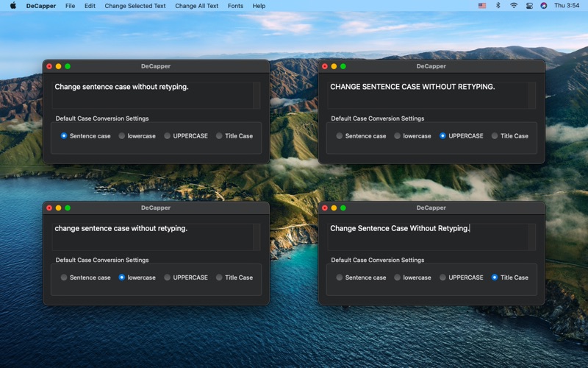Click the bottom-right window's DeCapper title
588x368 pixels.
431,208
